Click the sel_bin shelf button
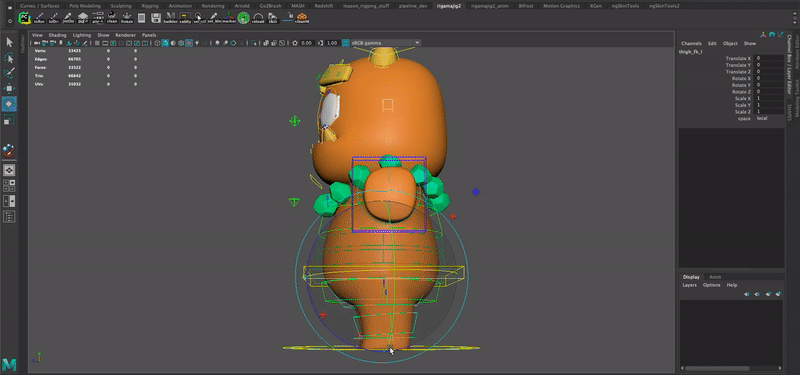This screenshot has height=375, width=800. (214, 18)
